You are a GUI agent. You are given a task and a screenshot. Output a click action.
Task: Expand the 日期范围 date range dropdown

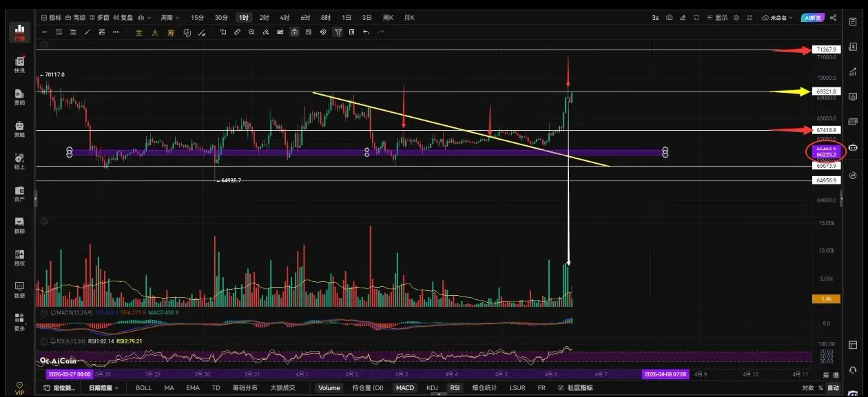click(x=103, y=388)
